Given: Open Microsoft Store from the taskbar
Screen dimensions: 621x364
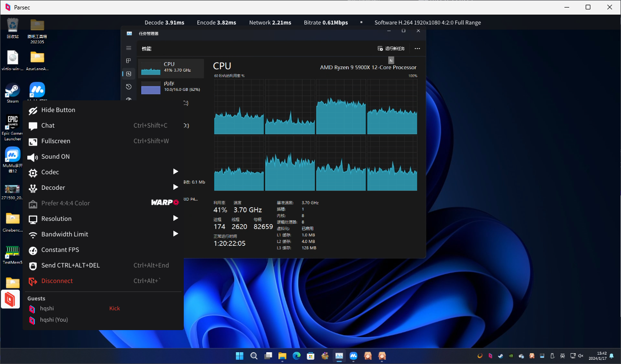Looking at the screenshot, I should tap(310, 356).
